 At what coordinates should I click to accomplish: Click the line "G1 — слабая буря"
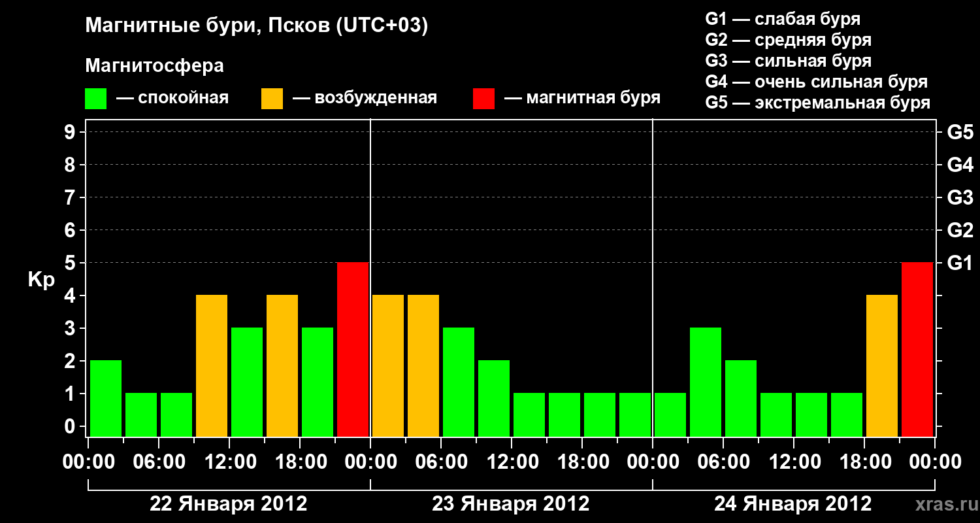tap(783, 19)
